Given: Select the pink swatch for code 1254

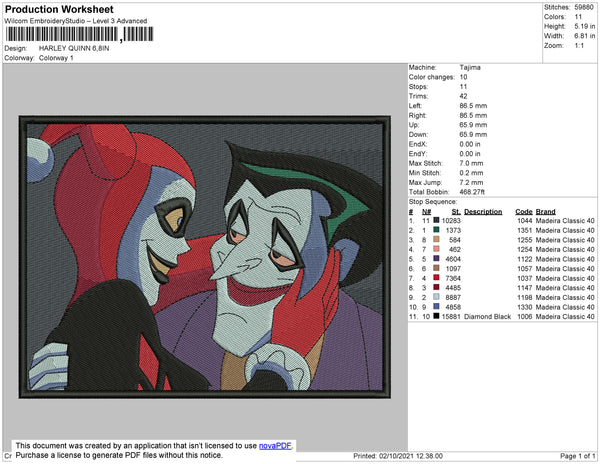Looking at the screenshot, I should click(x=435, y=249).
